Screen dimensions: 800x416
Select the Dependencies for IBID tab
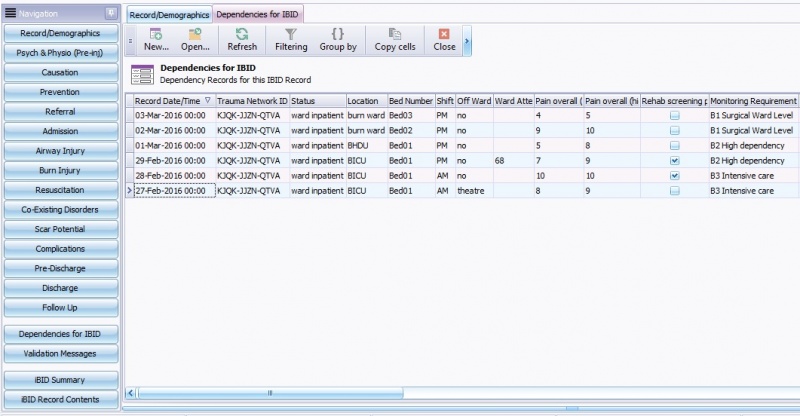click(258, 15)
